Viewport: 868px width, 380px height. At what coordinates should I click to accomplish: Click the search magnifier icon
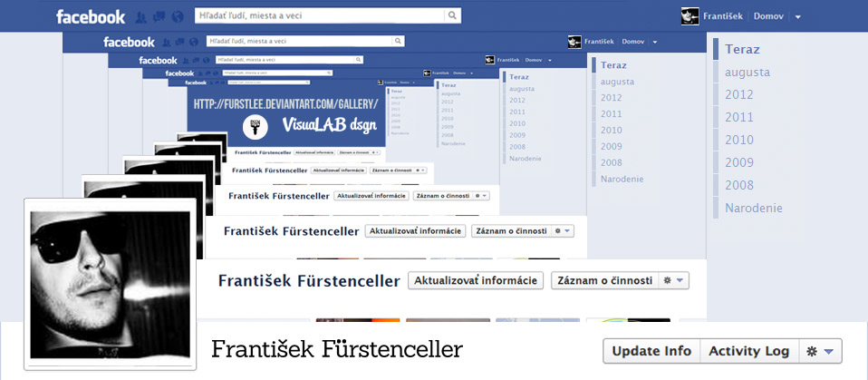coord(451,15)
